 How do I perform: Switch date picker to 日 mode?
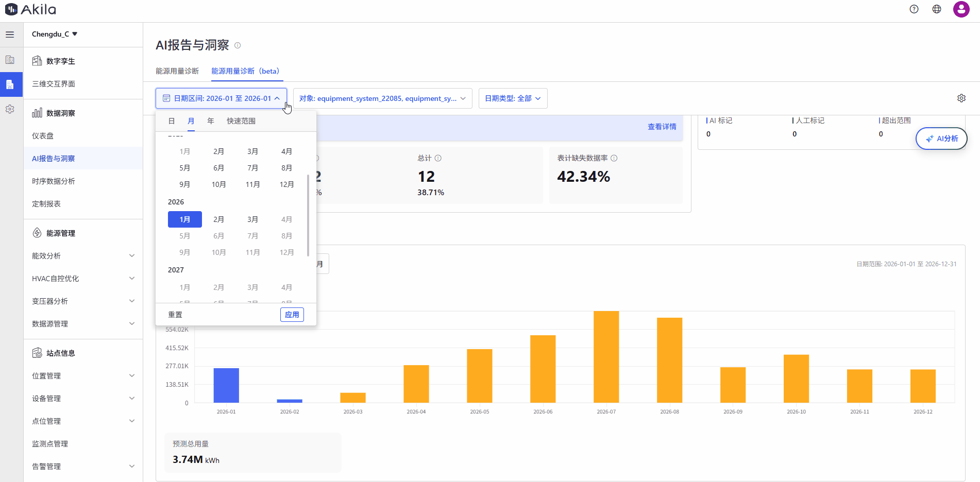pyautogui.click(x=172, y=121)
